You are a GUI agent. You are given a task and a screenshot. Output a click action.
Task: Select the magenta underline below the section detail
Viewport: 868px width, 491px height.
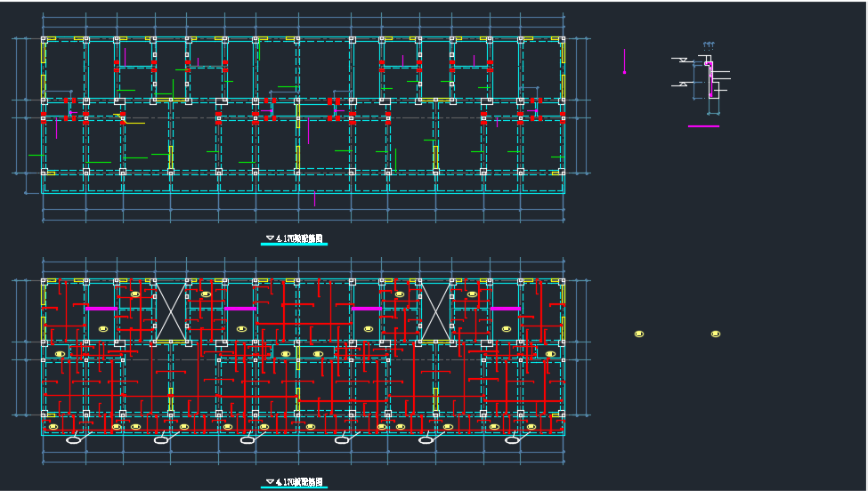point(703,126)
